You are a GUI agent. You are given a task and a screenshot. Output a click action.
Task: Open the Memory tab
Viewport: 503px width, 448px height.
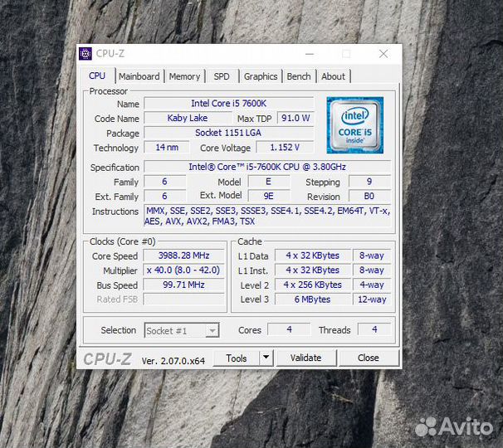pyautogui.click(x=184, y=76)
